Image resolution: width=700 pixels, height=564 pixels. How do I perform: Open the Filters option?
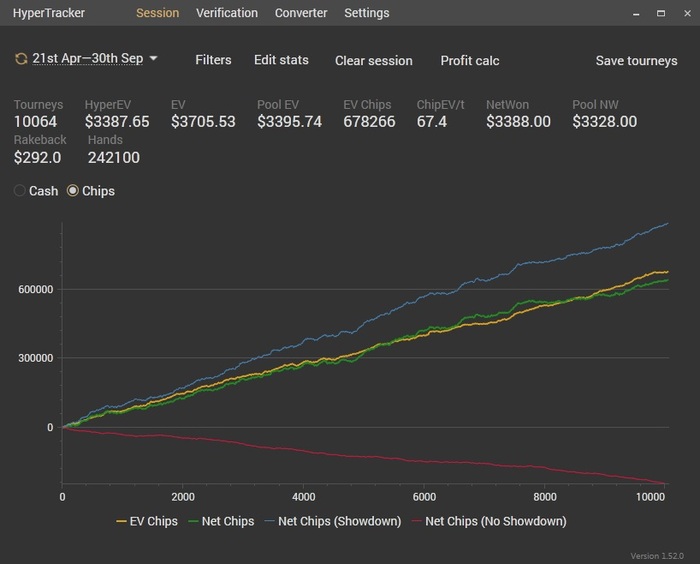pos(213,60)
